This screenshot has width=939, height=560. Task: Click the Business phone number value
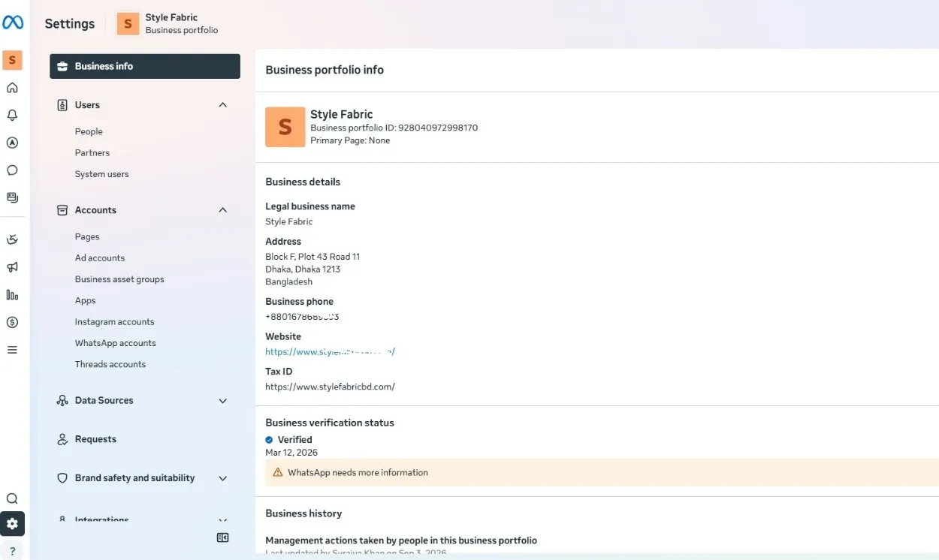click(x=302, y=317)
